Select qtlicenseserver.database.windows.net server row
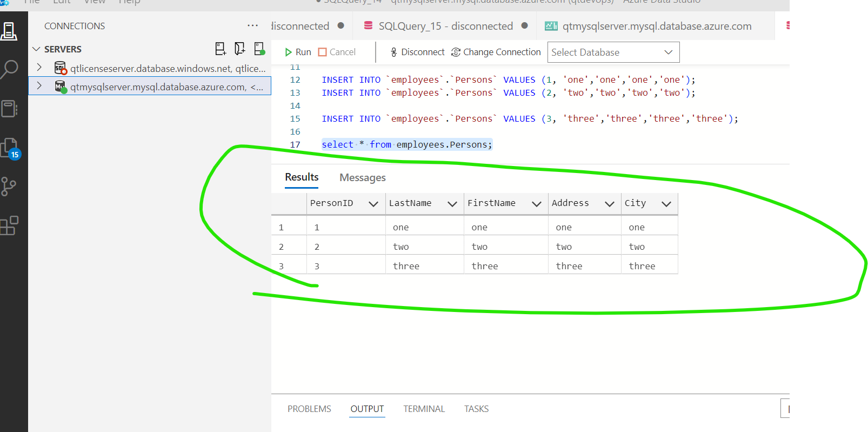 [x=150, y=68]
